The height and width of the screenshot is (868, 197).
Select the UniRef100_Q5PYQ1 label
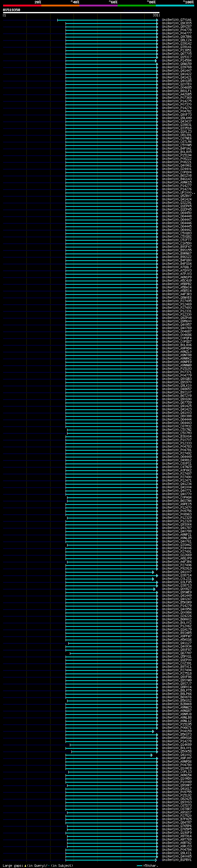click(176, 656)
